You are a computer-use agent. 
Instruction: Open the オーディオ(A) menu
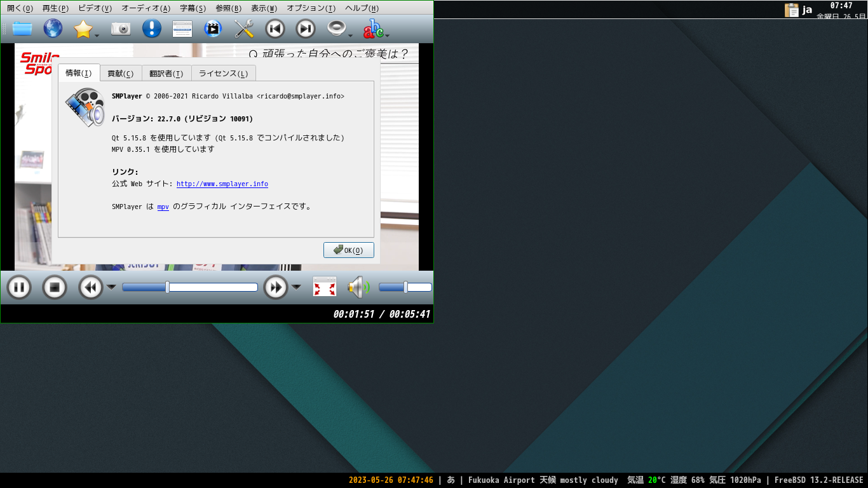(146, 8)
